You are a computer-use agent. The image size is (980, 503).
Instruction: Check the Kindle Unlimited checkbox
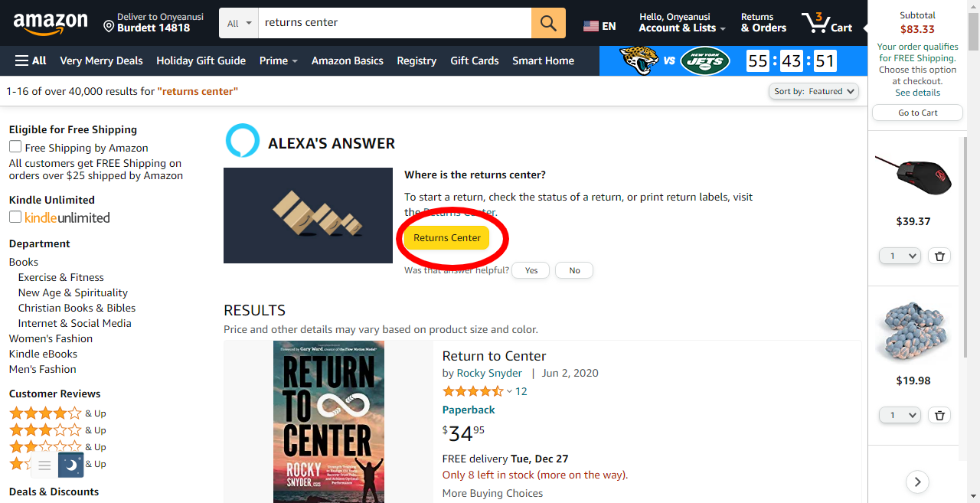(15, 217)
